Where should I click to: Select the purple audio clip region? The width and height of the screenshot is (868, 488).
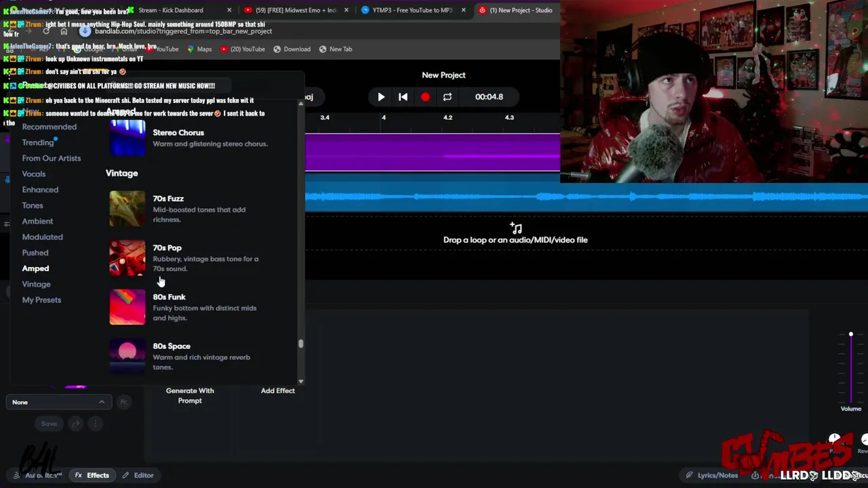pos(433,152)
